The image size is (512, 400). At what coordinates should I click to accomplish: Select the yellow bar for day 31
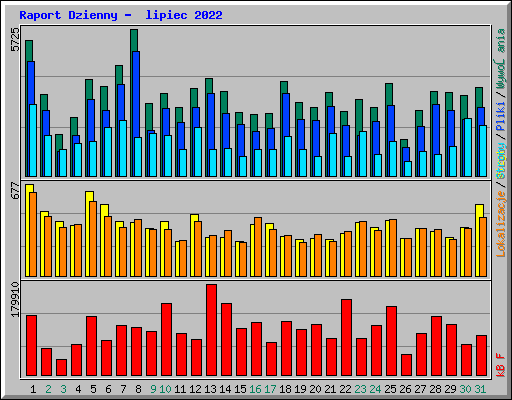tap(478, 240)
